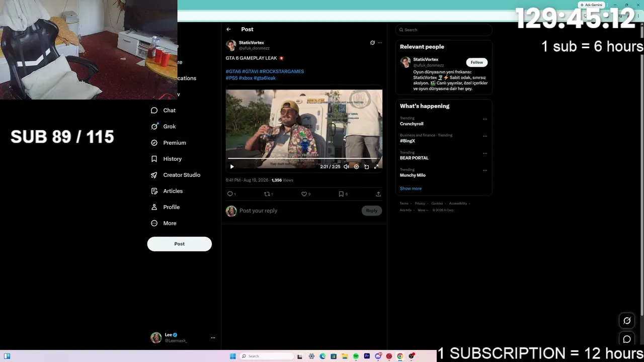
Task: Open the #GTAVI hashtag
Action: point(250,71)
